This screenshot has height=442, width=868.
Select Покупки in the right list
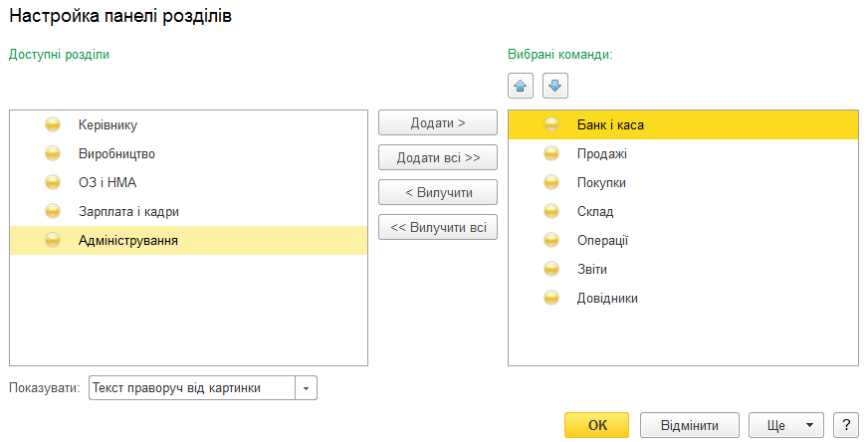point(683,182)
